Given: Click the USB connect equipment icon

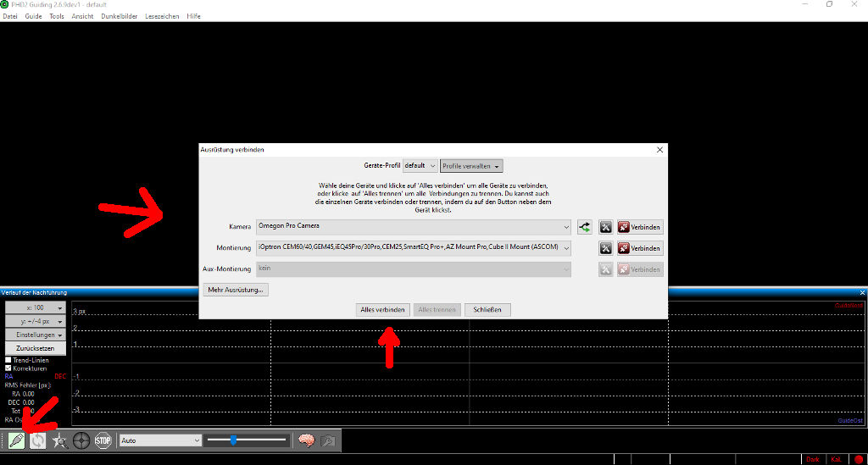Looking at the screenshot, I should click(x=16, y=440).
